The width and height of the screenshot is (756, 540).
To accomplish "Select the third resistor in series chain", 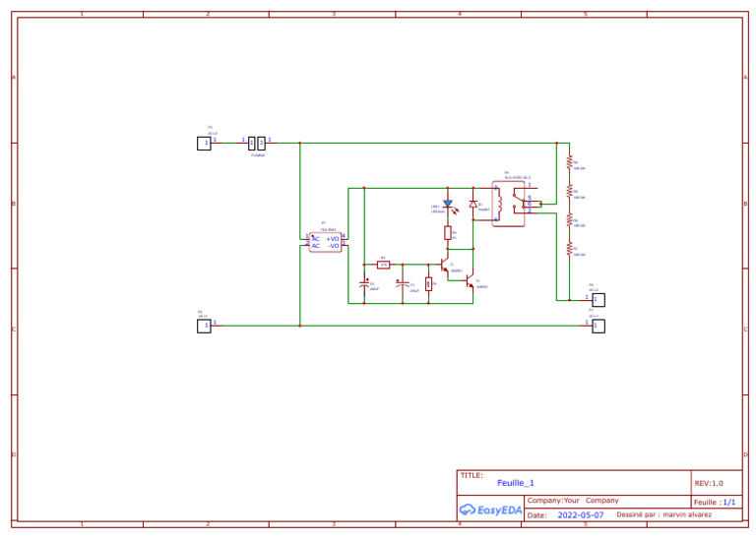I will click(569, 220).
